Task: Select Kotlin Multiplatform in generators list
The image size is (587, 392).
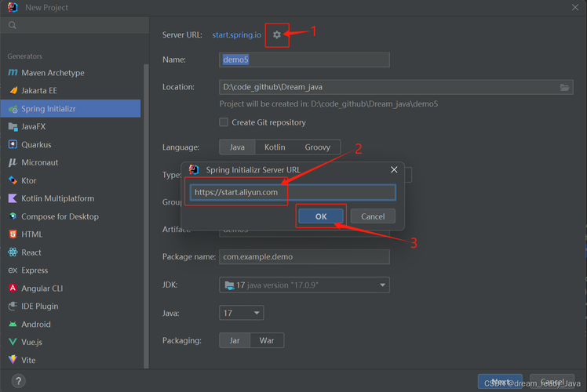Action: tap(57, 199)
